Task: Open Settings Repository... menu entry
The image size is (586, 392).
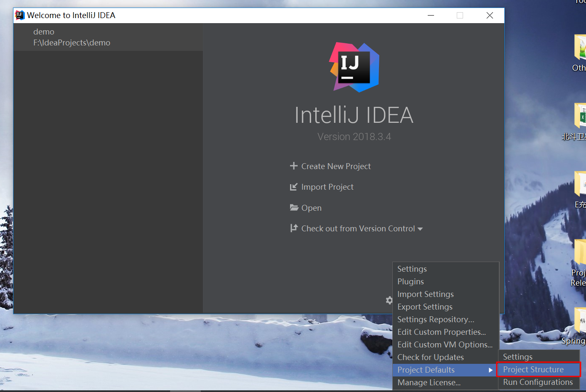Action: point(446,319)
